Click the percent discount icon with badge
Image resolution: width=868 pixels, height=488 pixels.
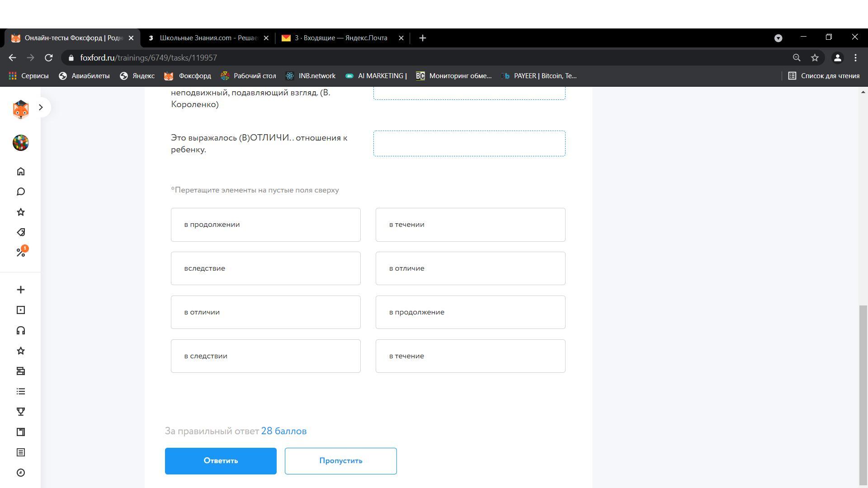pyautogui.click(x=21, y=252)
